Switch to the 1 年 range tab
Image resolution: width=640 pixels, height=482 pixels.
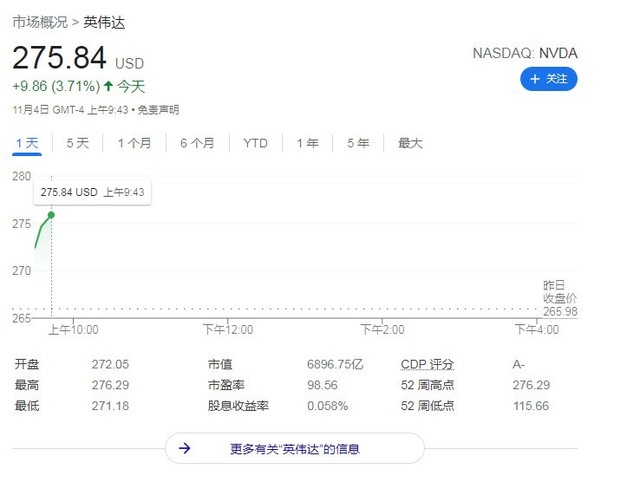coord(307,143)
